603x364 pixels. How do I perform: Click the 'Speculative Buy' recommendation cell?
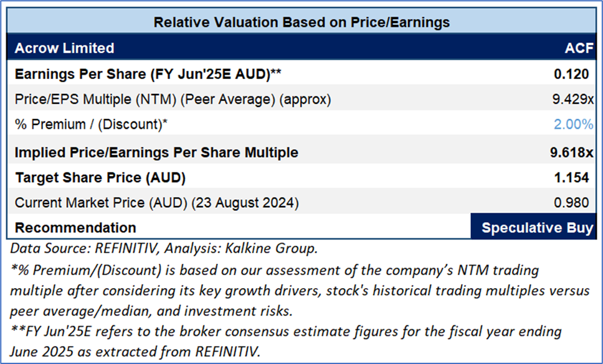pos(537,228)
